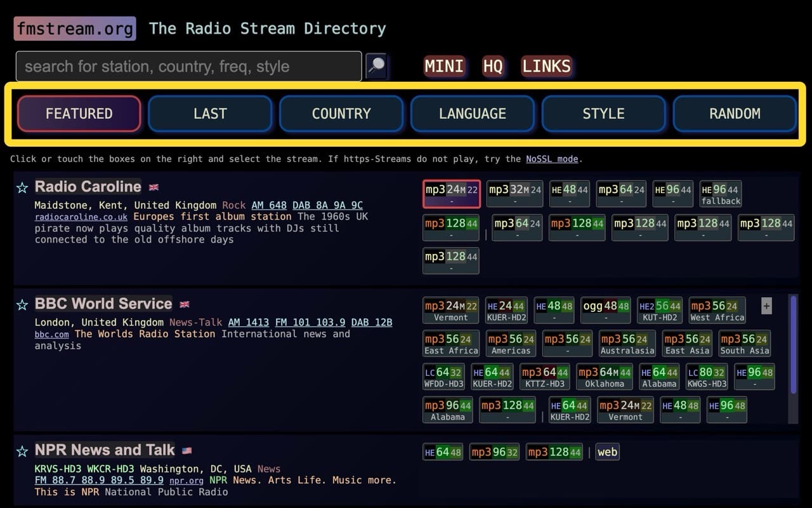This screenshot has height=508, width=812.
Task: Visit the bbc.com website link
Action: pos(52,334)
